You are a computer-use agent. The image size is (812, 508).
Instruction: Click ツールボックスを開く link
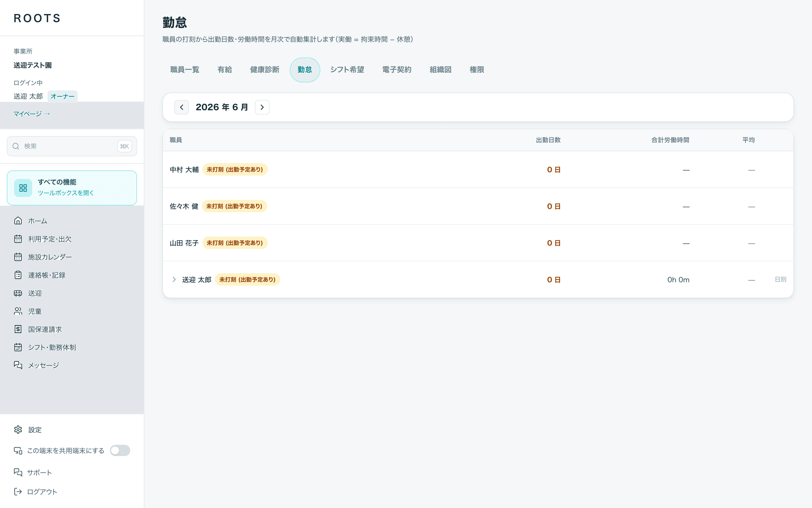tap(66, 193)
